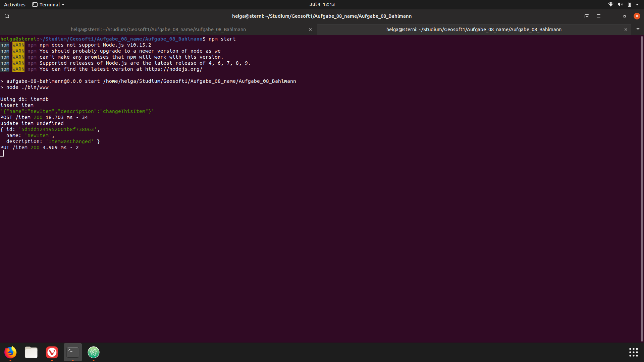This screenshot has width=644, height=362.
Task: Launch Vivaldi browser from dock
Action: [x=52, y=352]
